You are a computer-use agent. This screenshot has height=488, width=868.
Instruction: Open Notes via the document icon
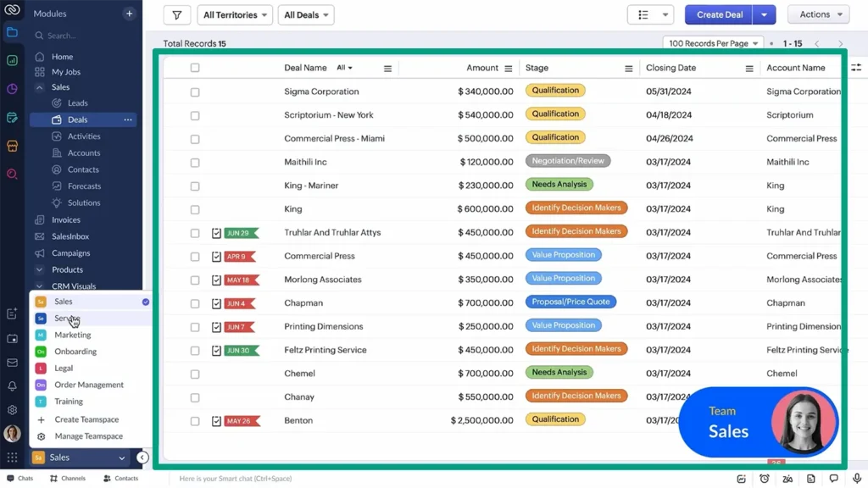810,478
